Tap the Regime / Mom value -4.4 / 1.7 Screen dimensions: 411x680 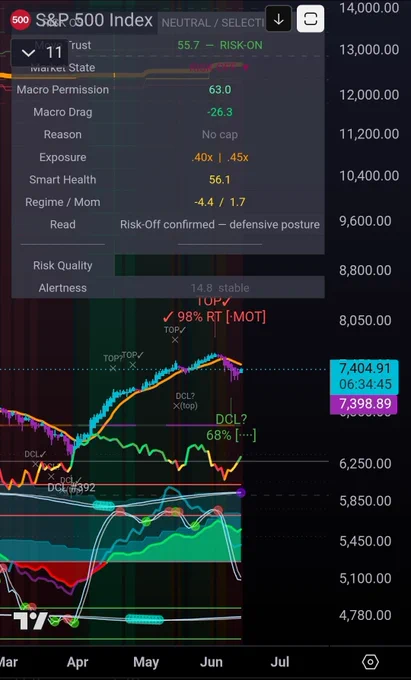tap(220, 202)
